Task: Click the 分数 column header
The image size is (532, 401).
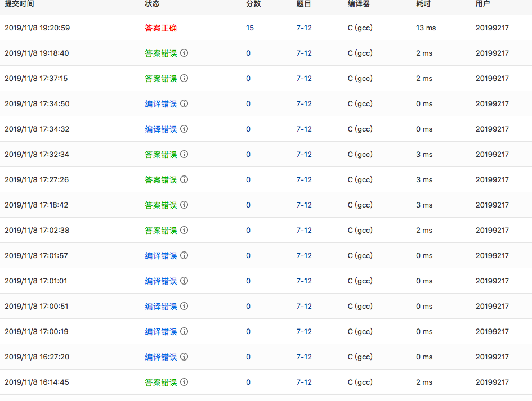Action: point(253,4)
